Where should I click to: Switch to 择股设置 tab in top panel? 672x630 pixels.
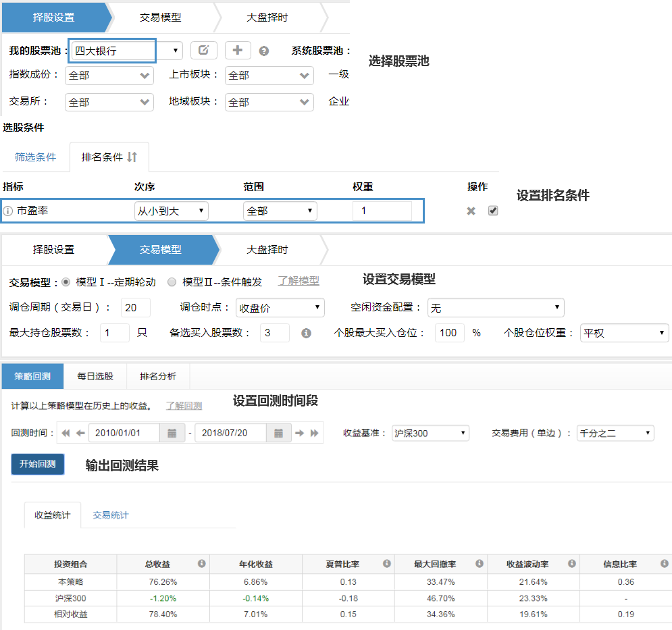click(x=54, y=18)
